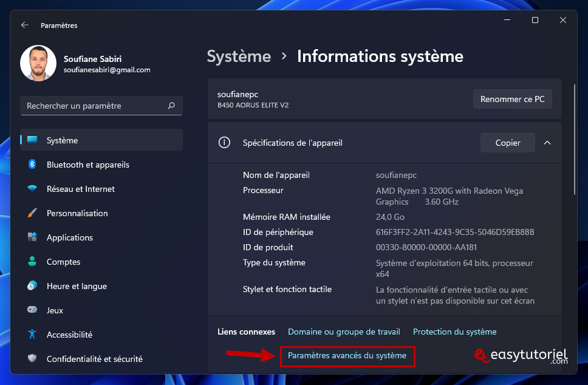
Task: Click the info icon beside Spécifications de l'appareil
Action: coord(224,143)
